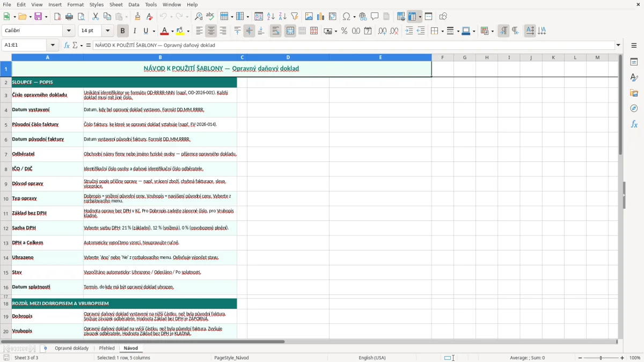Export directly as PDF

(57, 17)
